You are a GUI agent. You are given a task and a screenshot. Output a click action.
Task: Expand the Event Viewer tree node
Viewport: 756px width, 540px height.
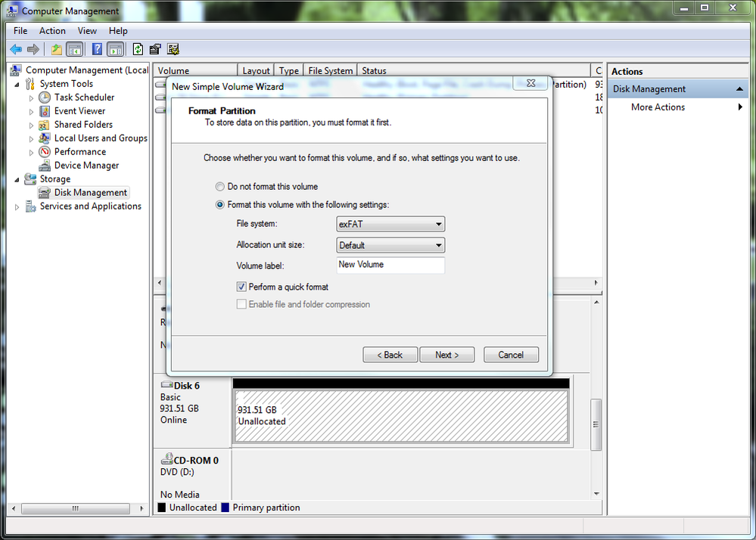(31, 112)
